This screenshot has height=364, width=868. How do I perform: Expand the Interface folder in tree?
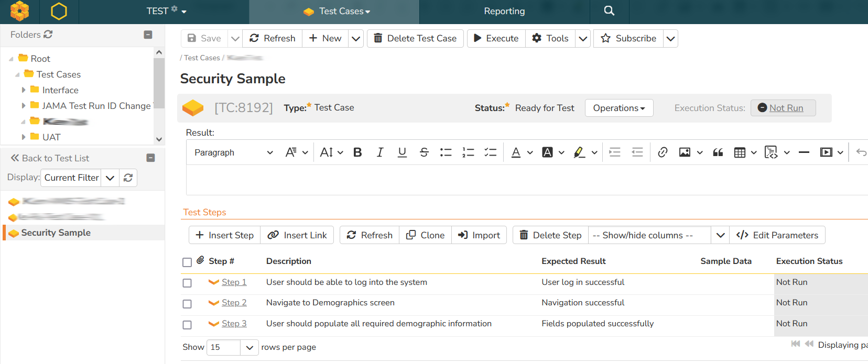pyautogui.click(x=24, y=90)
